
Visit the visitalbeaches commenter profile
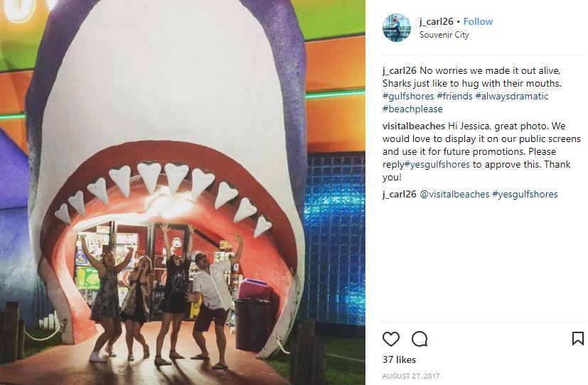coord(414,126)
